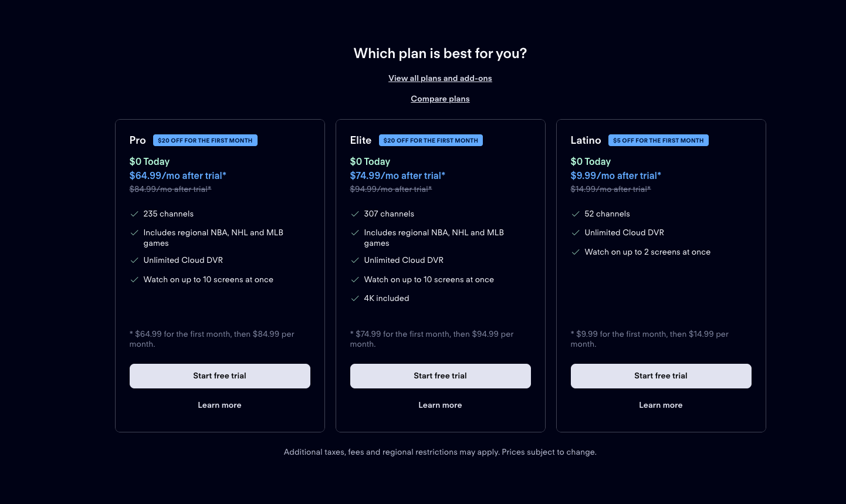This screenshot has height=504, width=846.
Task: Learn more about the Pro plan
Action: [x=219, y=405]
